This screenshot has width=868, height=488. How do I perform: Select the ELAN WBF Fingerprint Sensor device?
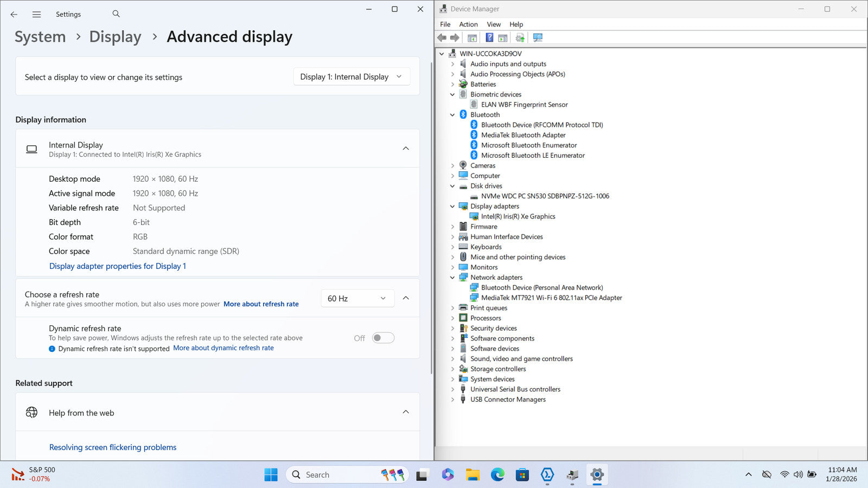pos(524,105)
